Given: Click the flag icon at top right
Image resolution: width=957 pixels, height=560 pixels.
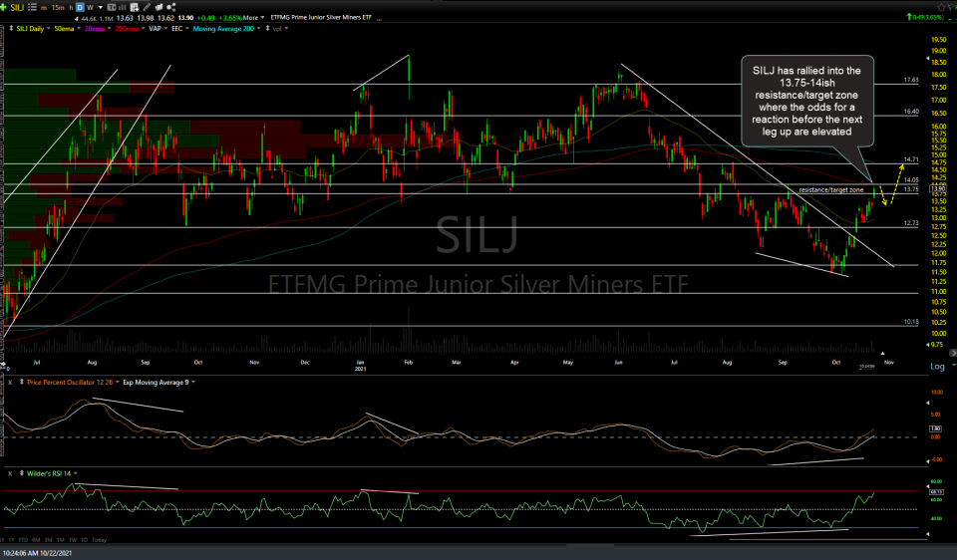Looking at the screenshot, I should click(951, 7).
